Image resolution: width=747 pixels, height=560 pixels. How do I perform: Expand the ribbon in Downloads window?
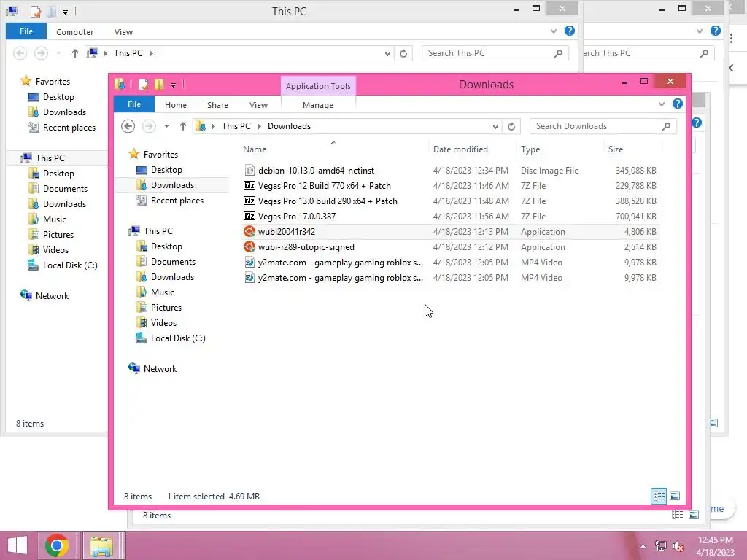tap(661, 104)
